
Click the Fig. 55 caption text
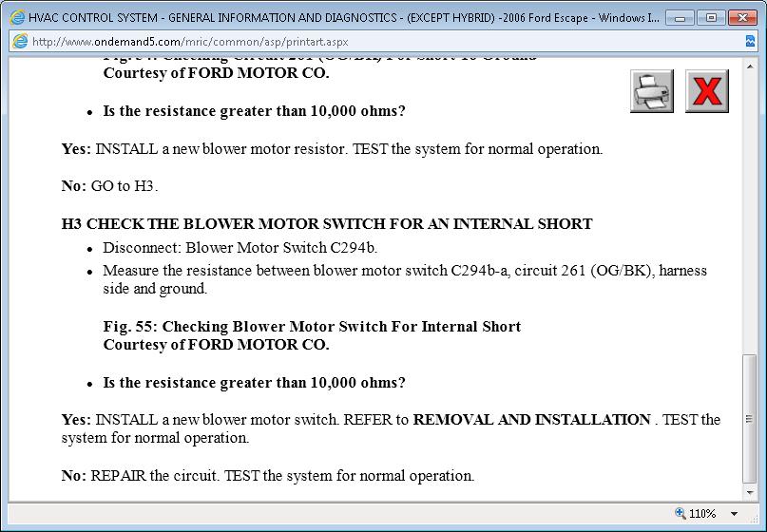312,335
